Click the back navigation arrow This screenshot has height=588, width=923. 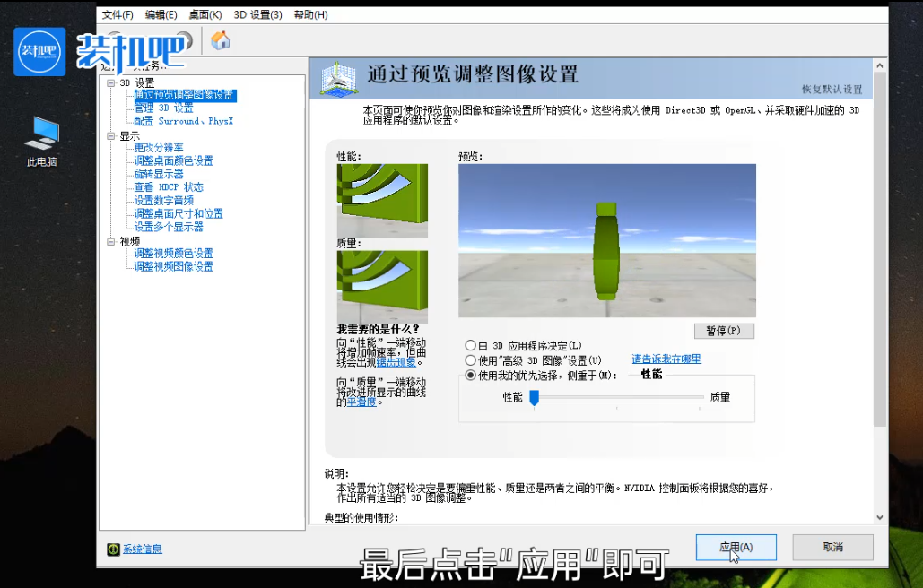tap(115, 40)
